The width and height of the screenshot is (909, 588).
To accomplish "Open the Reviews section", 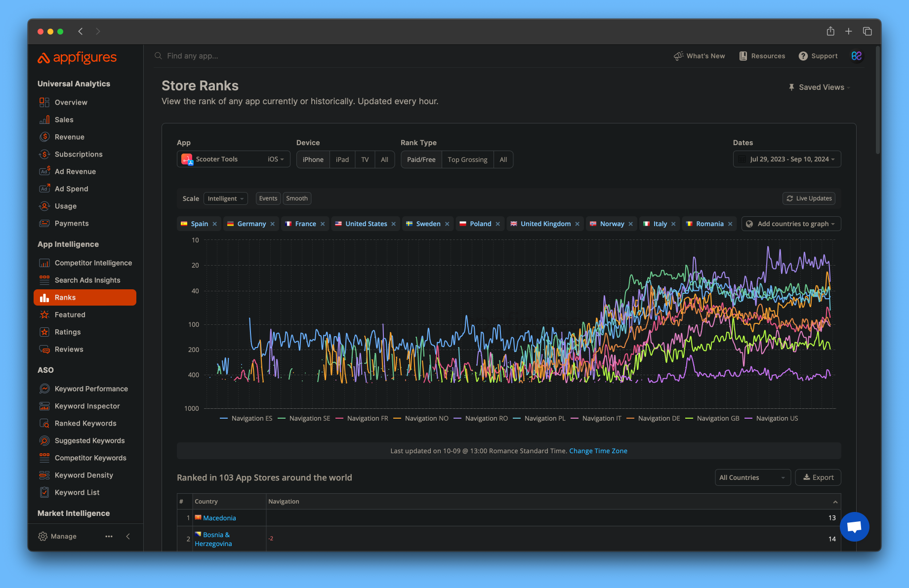I will pyautogui.click(x=69, y=349).
